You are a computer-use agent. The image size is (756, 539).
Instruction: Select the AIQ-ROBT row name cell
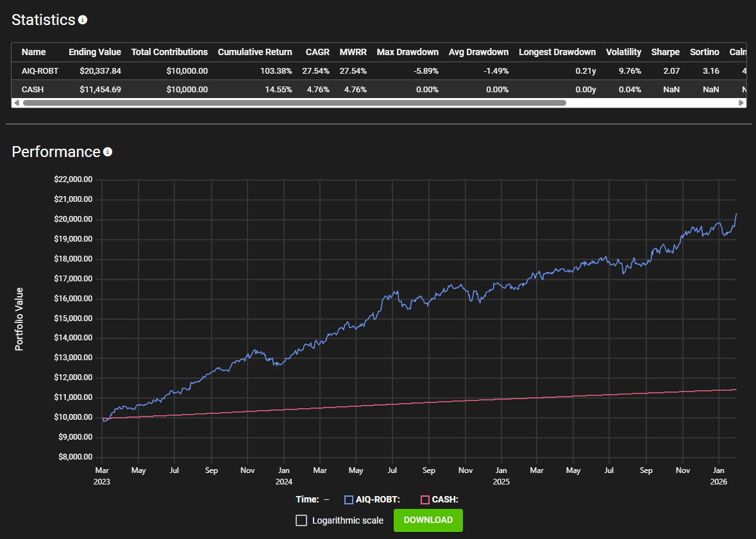point(40,71)
